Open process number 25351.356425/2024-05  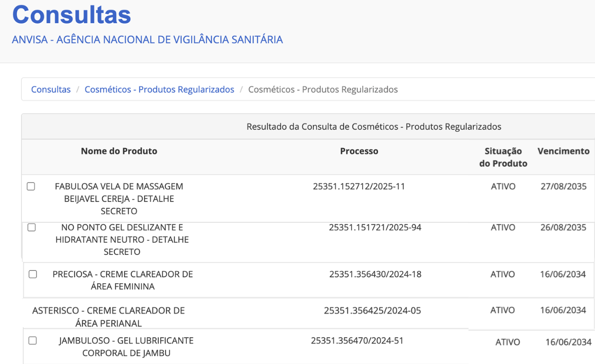pos(373,311)
